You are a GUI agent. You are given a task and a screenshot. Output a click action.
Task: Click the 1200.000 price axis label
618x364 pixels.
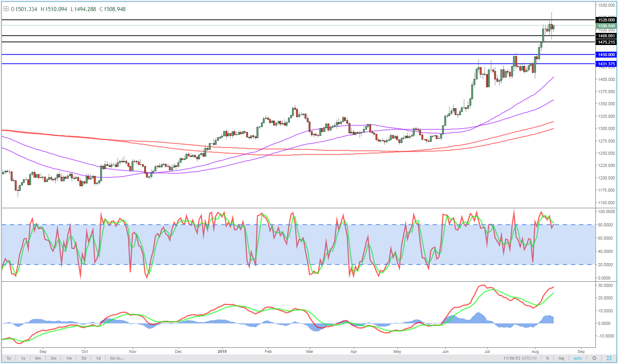coord(607,178)
